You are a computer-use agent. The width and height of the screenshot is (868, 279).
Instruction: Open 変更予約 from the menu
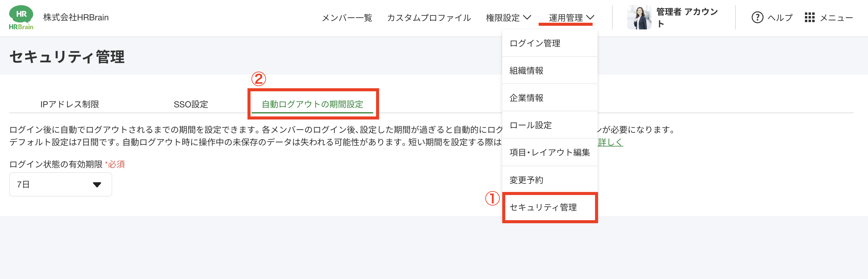526,180
